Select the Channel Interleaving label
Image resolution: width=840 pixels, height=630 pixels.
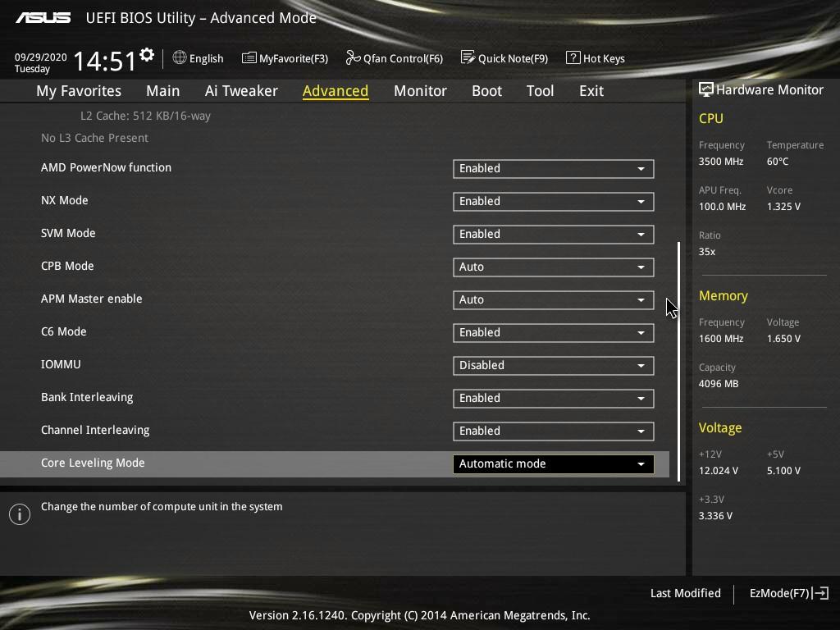click(95, 430)
